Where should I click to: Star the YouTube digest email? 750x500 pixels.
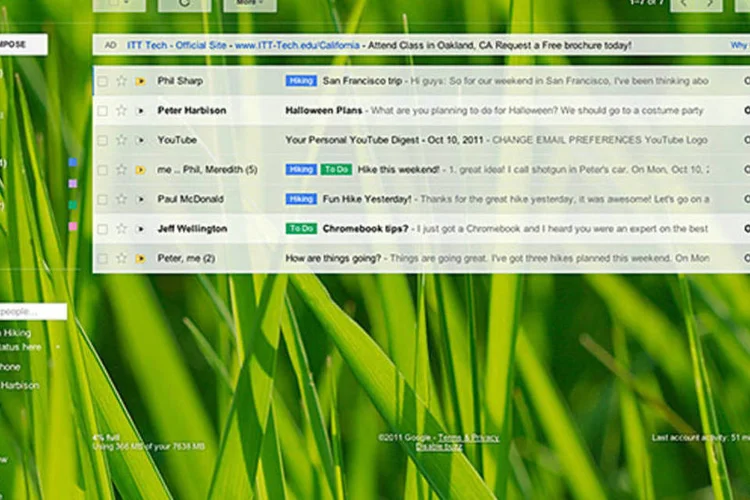click(x=121, y=140)
